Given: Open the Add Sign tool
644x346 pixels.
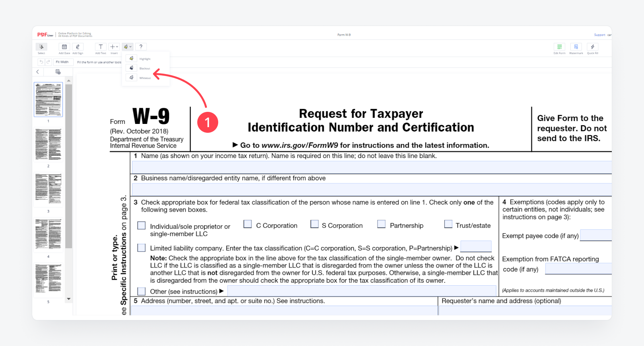Looking at the screenshot, I should (78, 47).
